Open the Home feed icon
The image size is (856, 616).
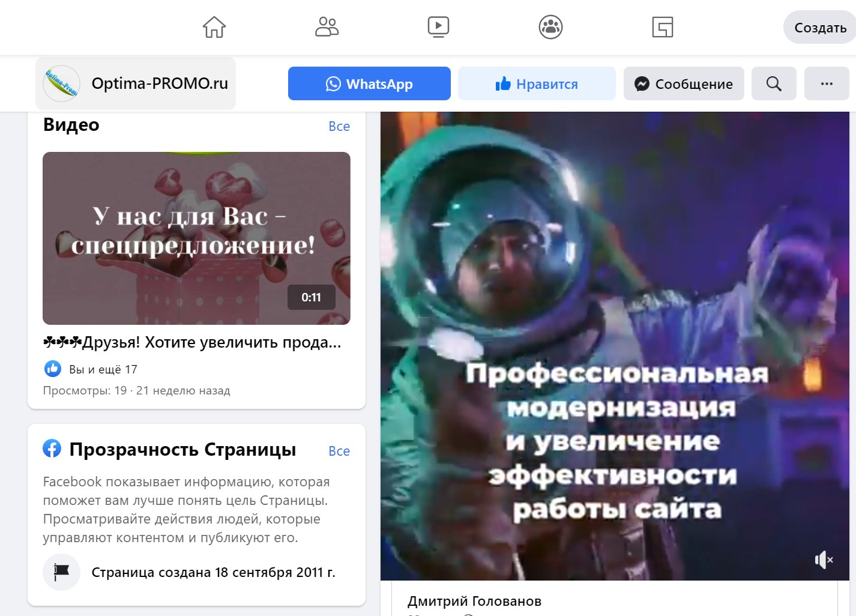pos(214,26)
